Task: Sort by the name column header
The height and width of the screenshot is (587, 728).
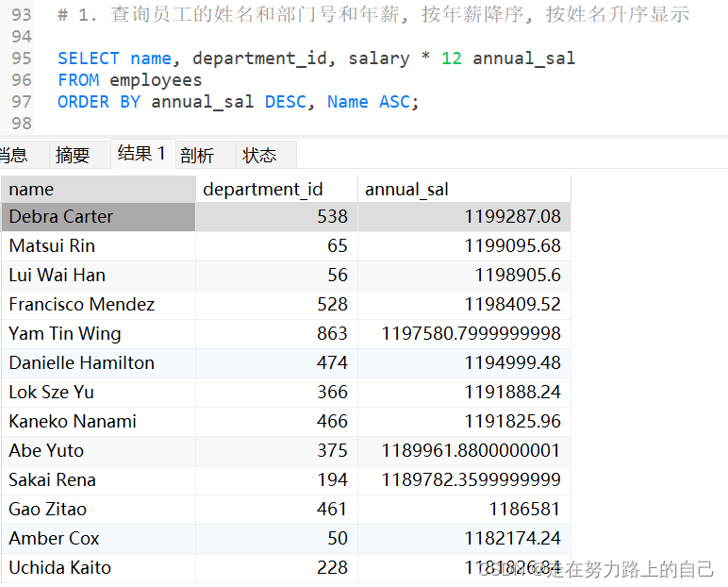Action: (98, 189)
